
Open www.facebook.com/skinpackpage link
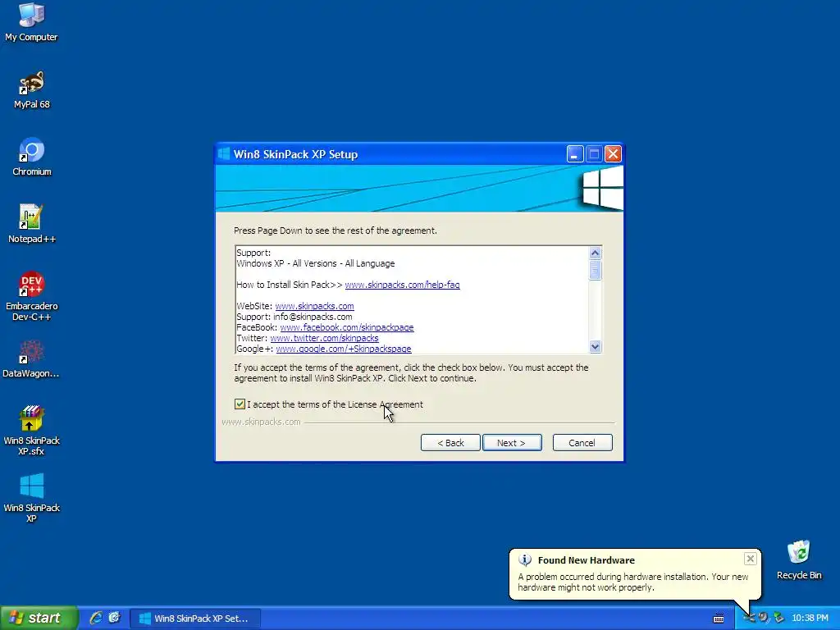pos(347,328)
